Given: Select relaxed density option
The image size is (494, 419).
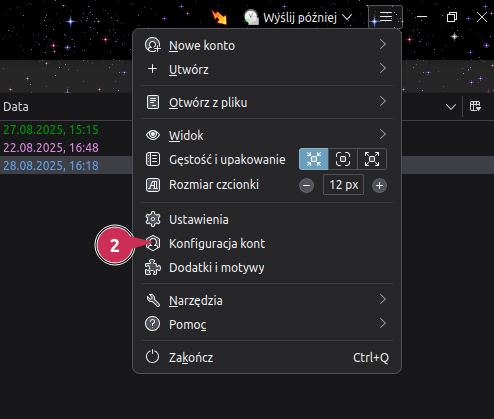Looking at the screenshot, I should click(372, 159).
